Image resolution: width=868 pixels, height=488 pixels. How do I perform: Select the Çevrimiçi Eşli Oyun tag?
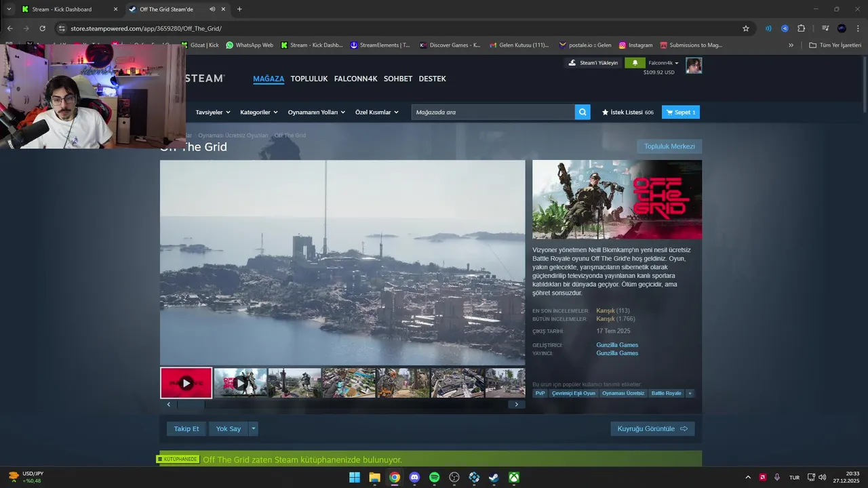coord(574,393)
